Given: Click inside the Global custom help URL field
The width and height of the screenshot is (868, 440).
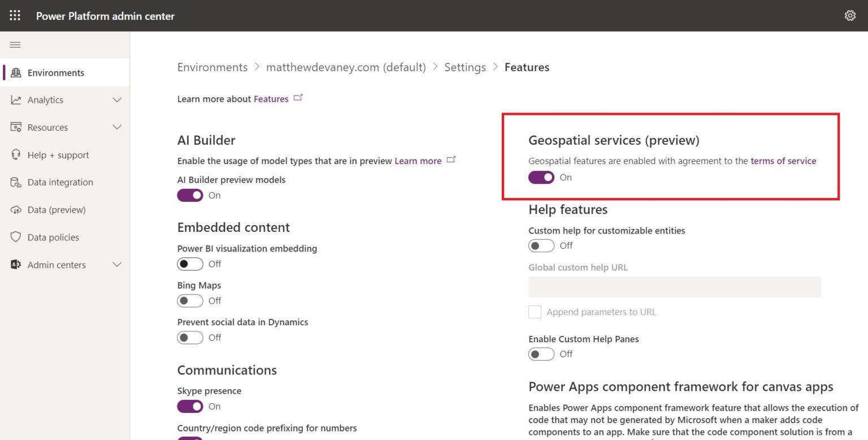Looking at the screenshot, I should click(674, 287).
